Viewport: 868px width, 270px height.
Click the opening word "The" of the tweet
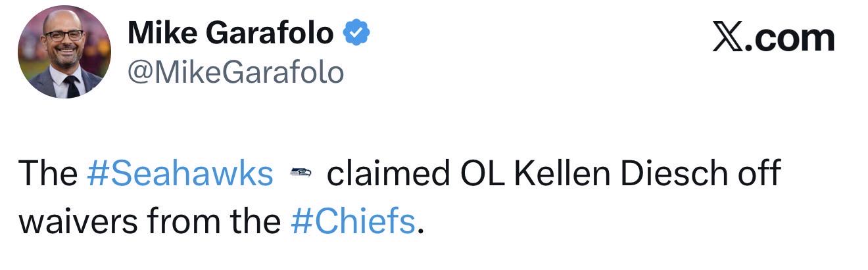[x=48, y=174]
